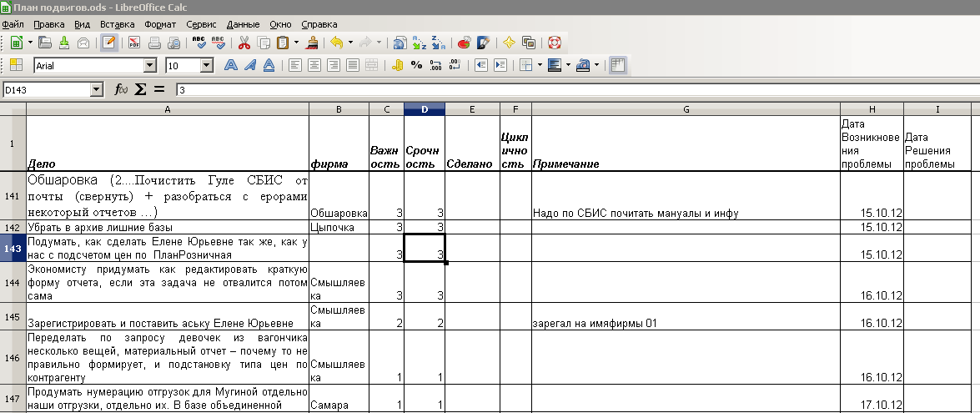Screen dimensions: 980x413
Task: Create a new spreadsheet document
Action: tap(16, 43)
